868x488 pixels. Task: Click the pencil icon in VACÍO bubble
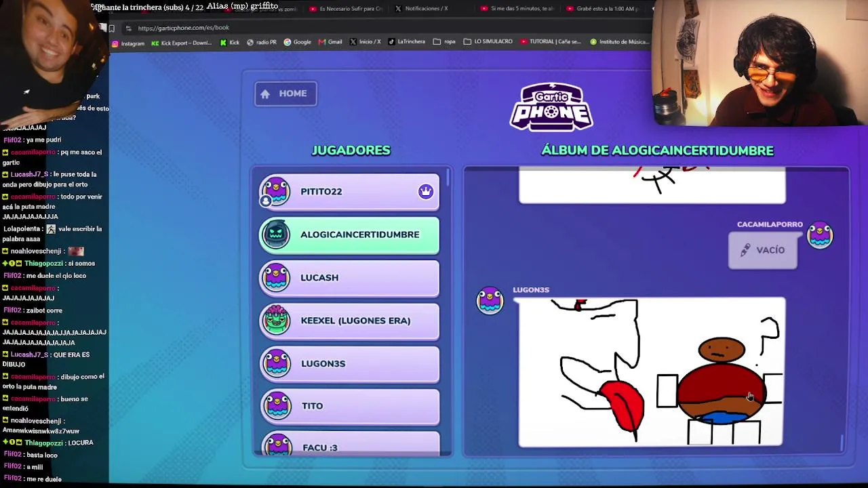click(745, 250)
